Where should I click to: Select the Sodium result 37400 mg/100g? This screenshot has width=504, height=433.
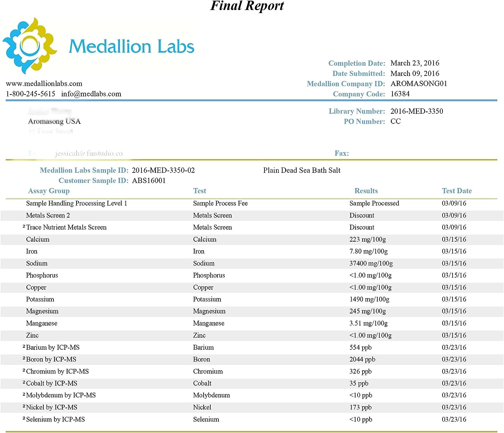[x=371, y=263]
